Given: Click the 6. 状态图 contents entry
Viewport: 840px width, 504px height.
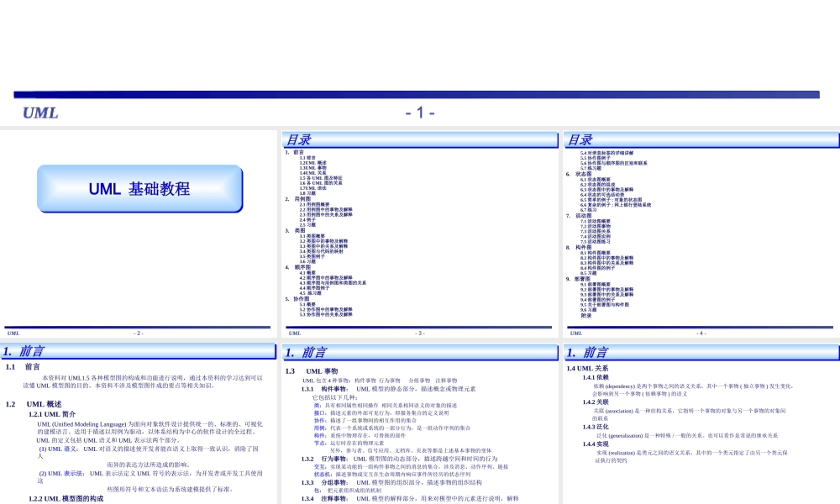Looking at the screenshot, I should 579,174.
